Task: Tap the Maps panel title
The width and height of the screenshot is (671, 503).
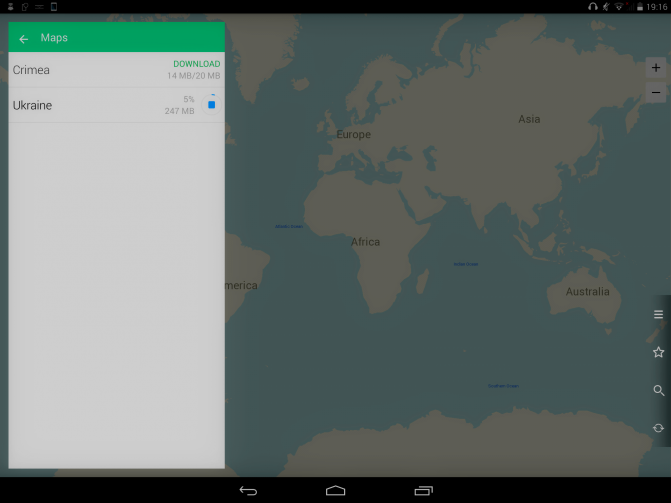Action: 54,38
